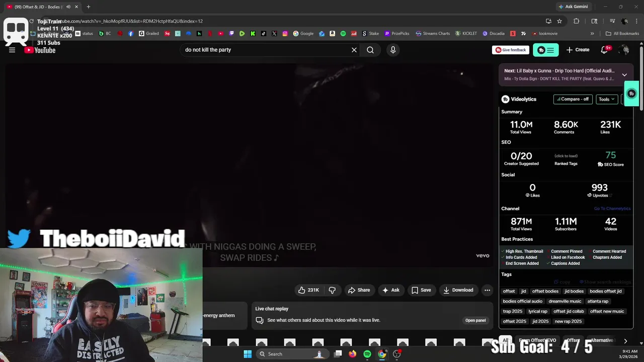This screenshot has width=644, height=362.
Task: Open the TikTok bookmark
Action: click(x=264, y=34)
